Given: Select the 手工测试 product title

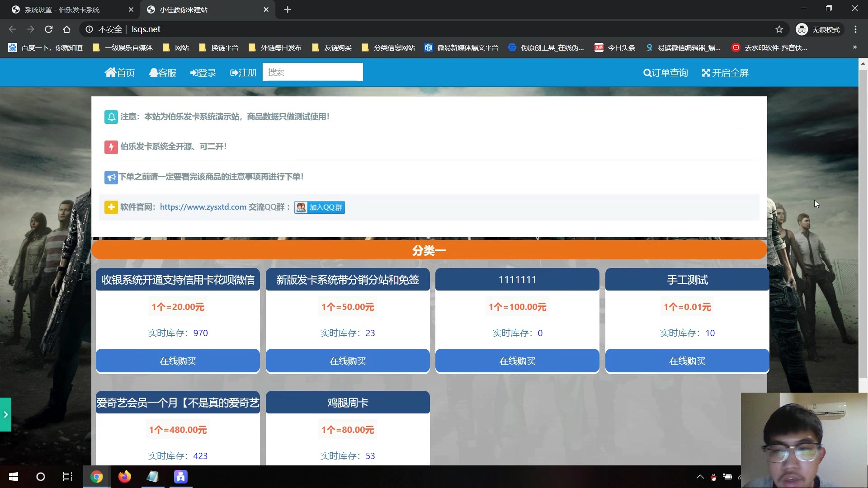Looking at the screenshot, I should pyautogui.click(x=687, y=280).
